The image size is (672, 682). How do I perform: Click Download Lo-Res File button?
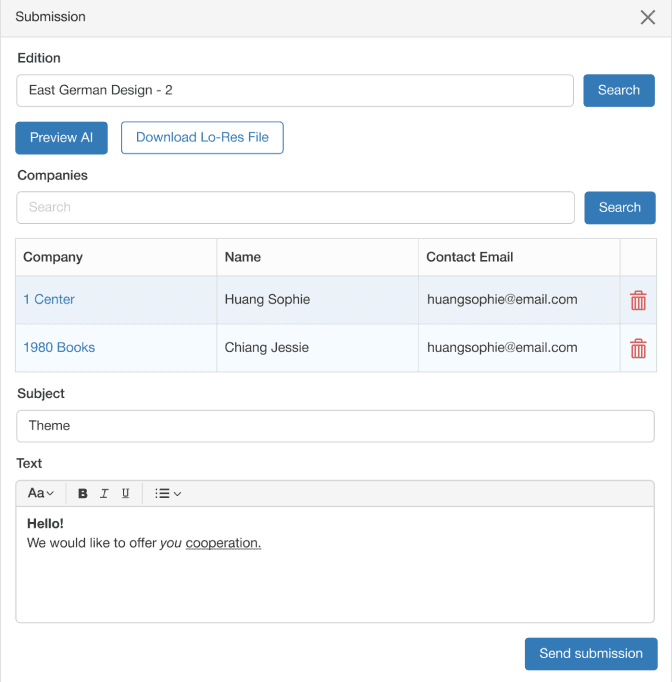click(x=202, y=138)
